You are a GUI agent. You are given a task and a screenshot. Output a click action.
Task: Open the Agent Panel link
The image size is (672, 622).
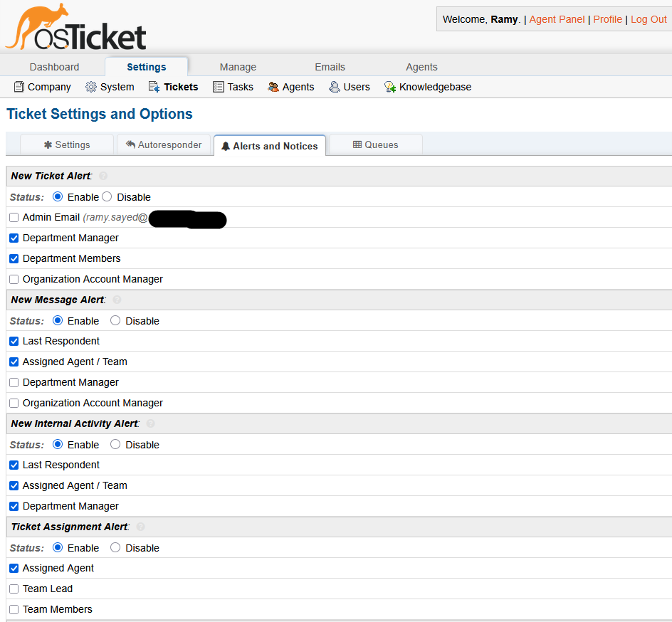point(557,19)
